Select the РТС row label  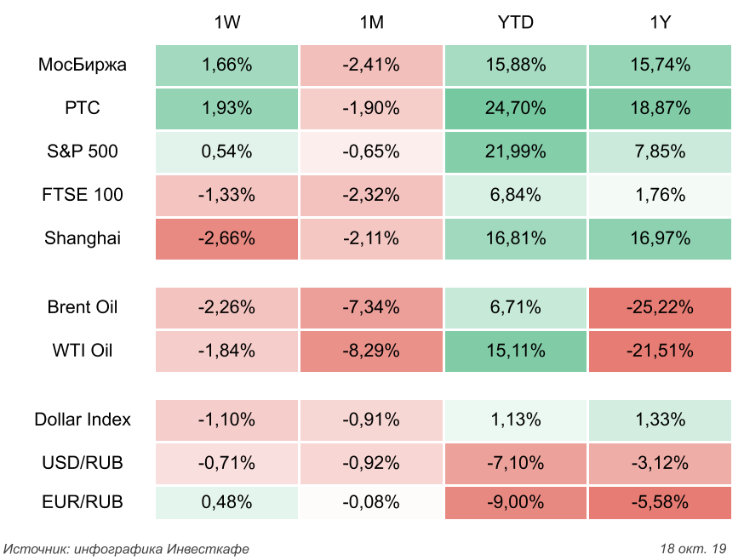pyautogui.click(x=83, y=108)
